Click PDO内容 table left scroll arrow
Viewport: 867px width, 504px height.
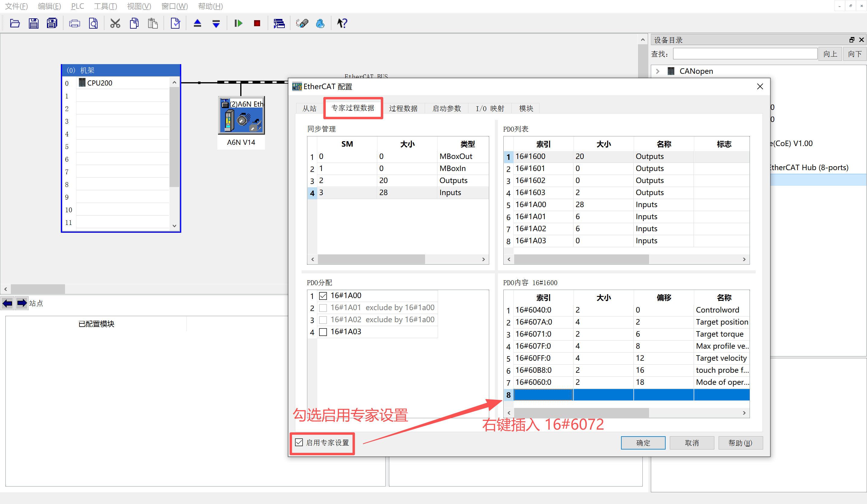(x=509, y=412)
